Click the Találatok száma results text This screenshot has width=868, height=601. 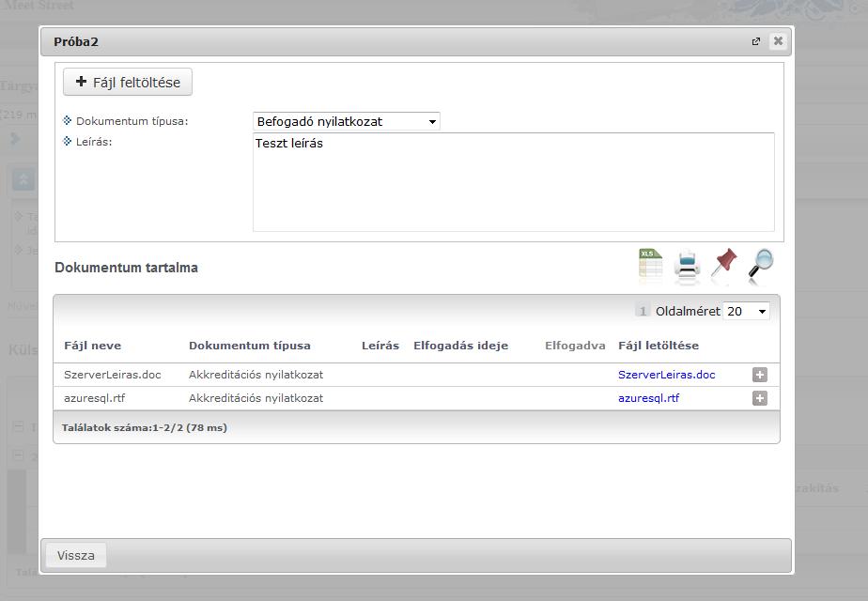145,427
